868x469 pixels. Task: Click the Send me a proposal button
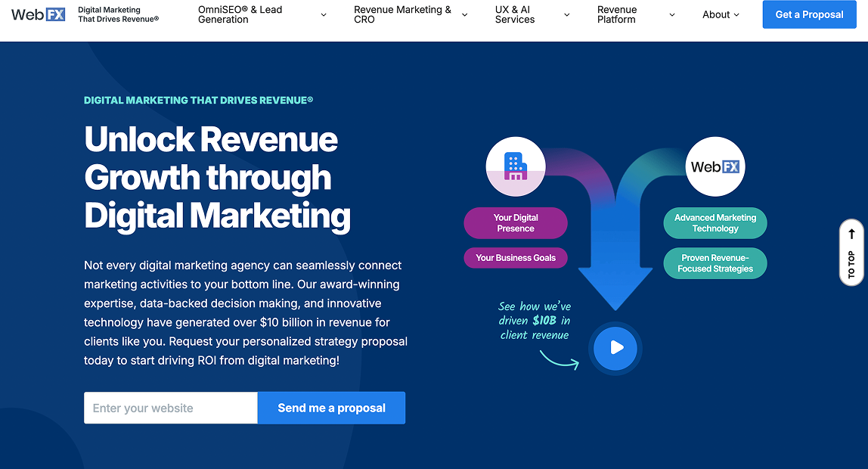tap(331, 407)
